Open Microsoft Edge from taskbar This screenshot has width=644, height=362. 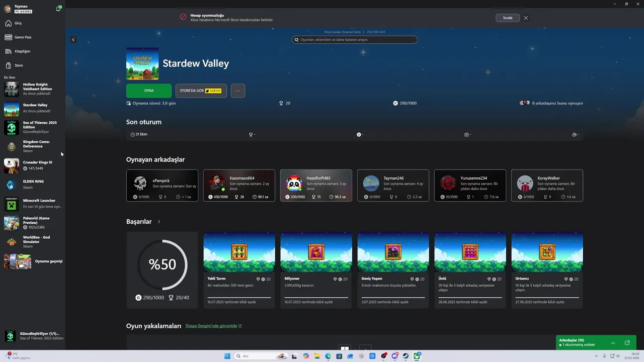[x=328, y=356]
